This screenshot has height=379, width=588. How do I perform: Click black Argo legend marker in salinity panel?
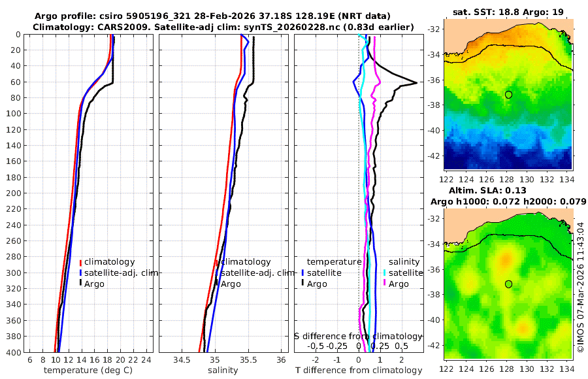217,284
